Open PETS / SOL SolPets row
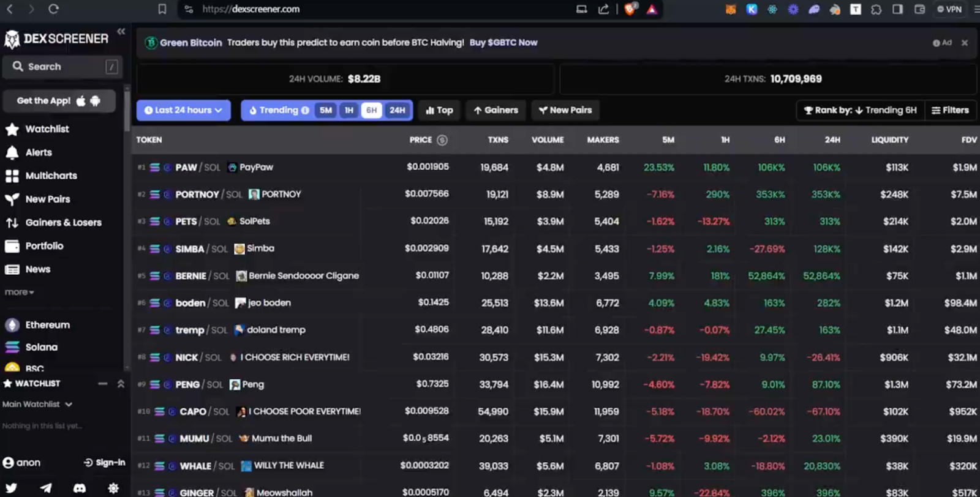 coord(556,222)
